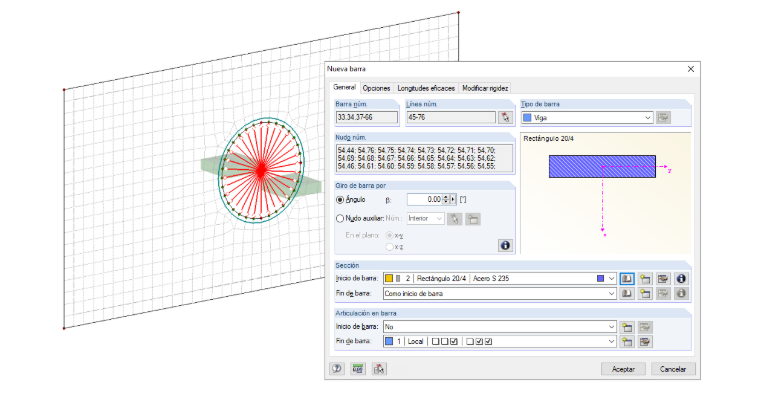Click blue hinge color swatch in Fin de barra
This screenshot has width=760, height=420.
[x=389, y=342]
